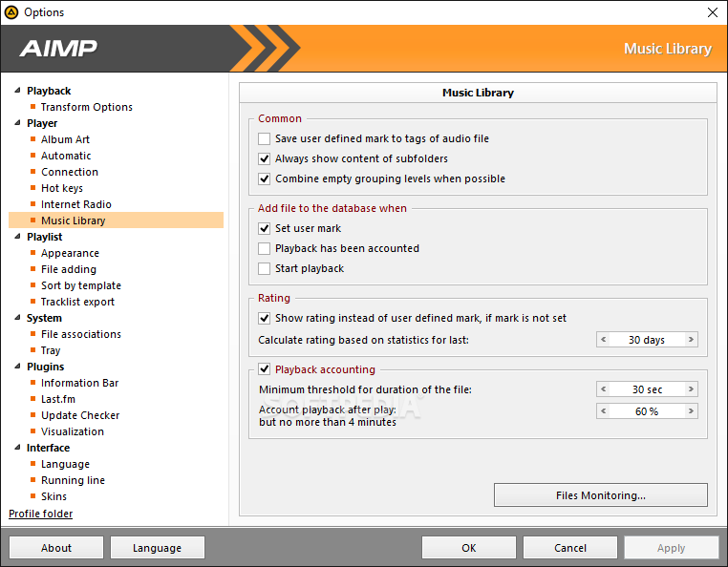Open Connection settings
The image size is (728, 567).
70,172
